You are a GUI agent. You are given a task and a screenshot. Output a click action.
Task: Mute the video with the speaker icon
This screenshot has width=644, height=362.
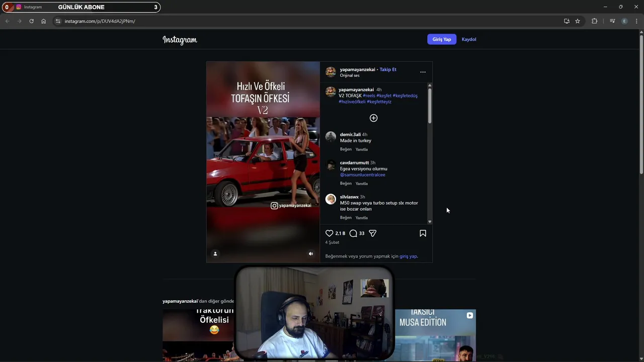point(311,254)
